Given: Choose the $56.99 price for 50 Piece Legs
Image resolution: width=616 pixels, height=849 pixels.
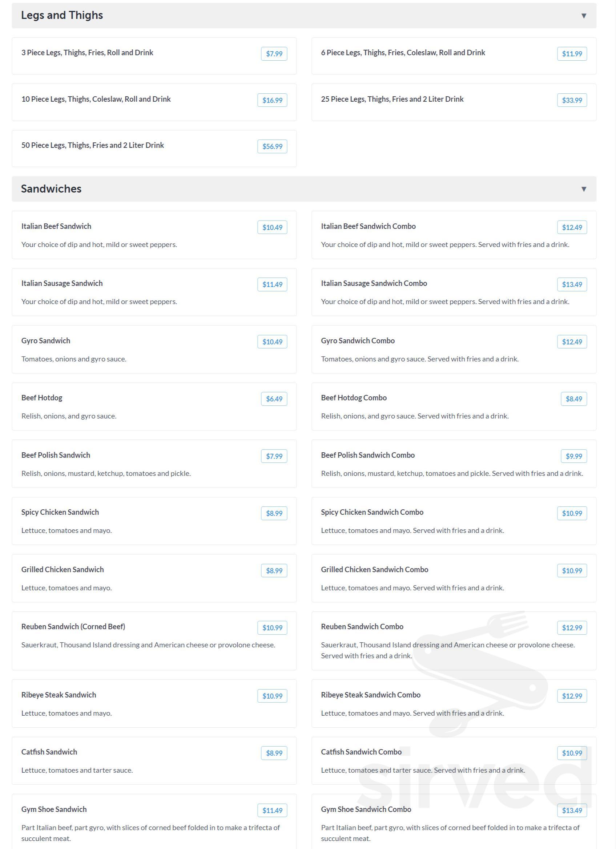Looking at the screenshot, I should 272,146.
